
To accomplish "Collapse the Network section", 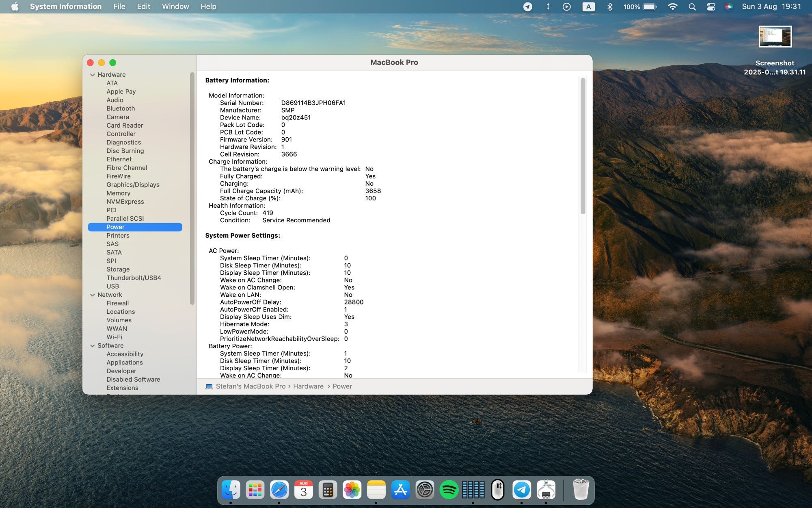I will 93,295.
